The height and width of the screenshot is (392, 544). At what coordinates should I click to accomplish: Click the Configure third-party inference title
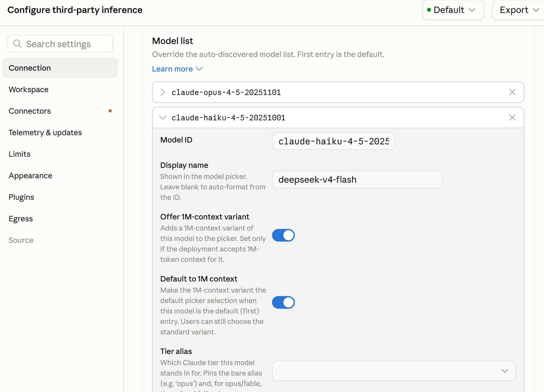pos(75,10)
